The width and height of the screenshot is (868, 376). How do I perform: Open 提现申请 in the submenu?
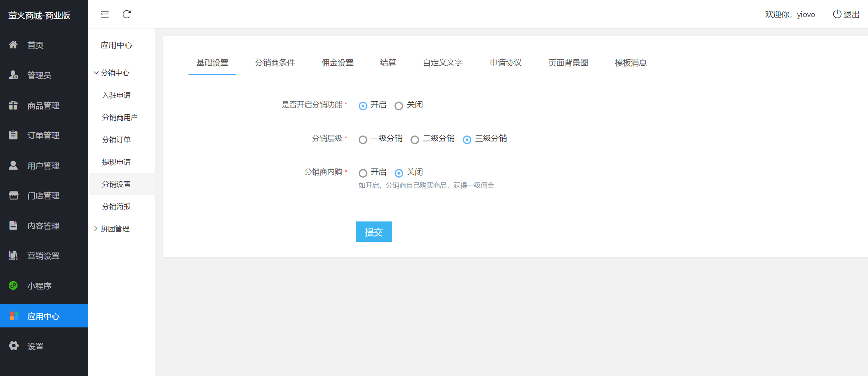pyautogui.click(x=116, y=162)
